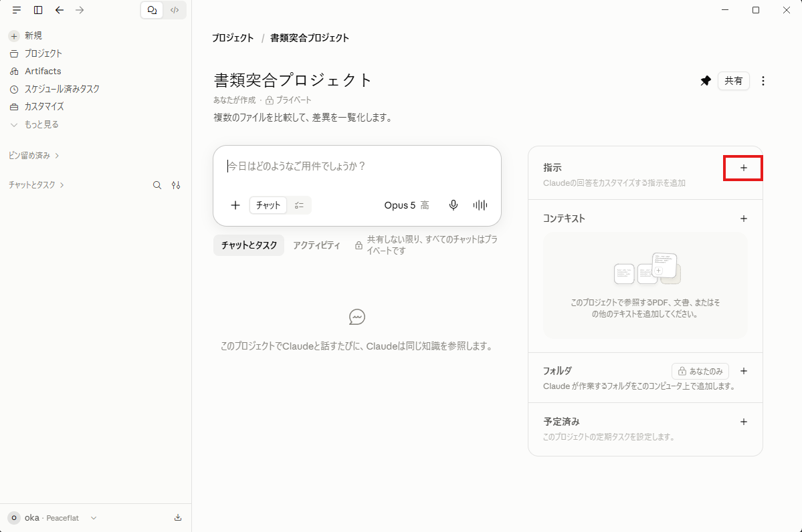802x532 pixels.
Task: Start voice mode with the waveform icon
Action: 480,205
